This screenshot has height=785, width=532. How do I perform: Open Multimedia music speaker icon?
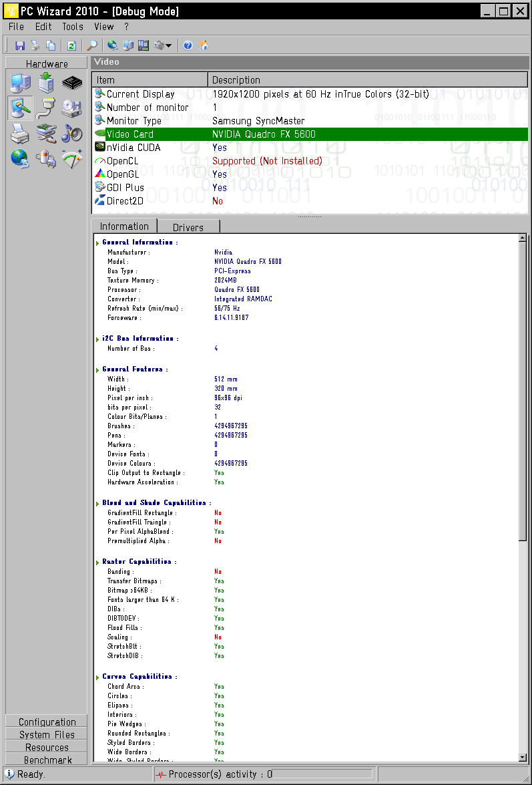click(72, 134)
